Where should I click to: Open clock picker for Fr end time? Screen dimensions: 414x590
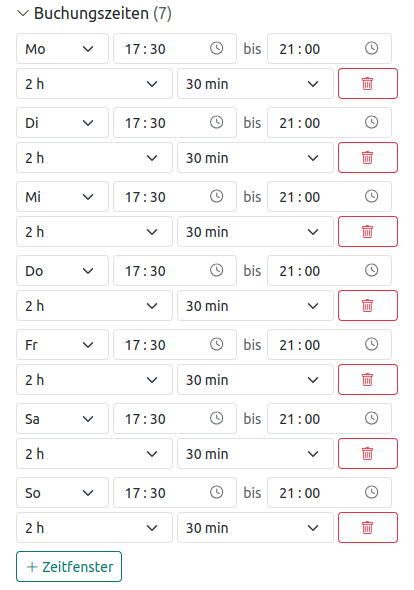[x=371, y=344]
